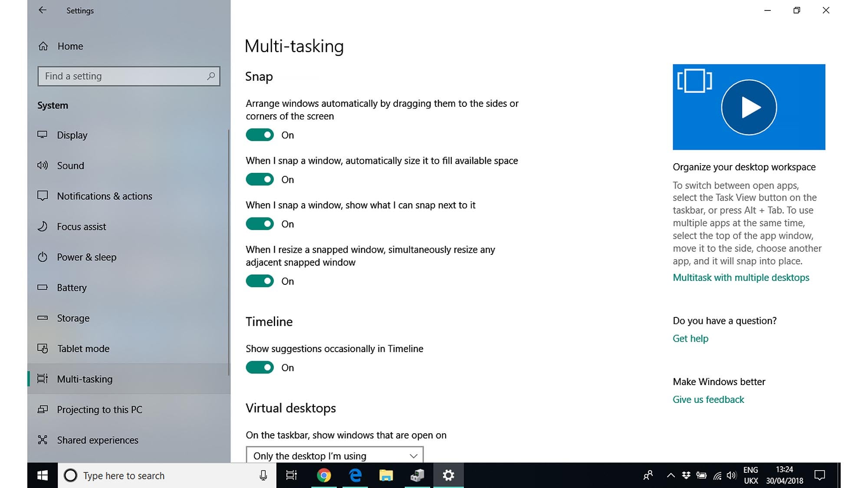868x488 pixels.
Task: Click the Cortana circle icon
Action: click(70, 475)
